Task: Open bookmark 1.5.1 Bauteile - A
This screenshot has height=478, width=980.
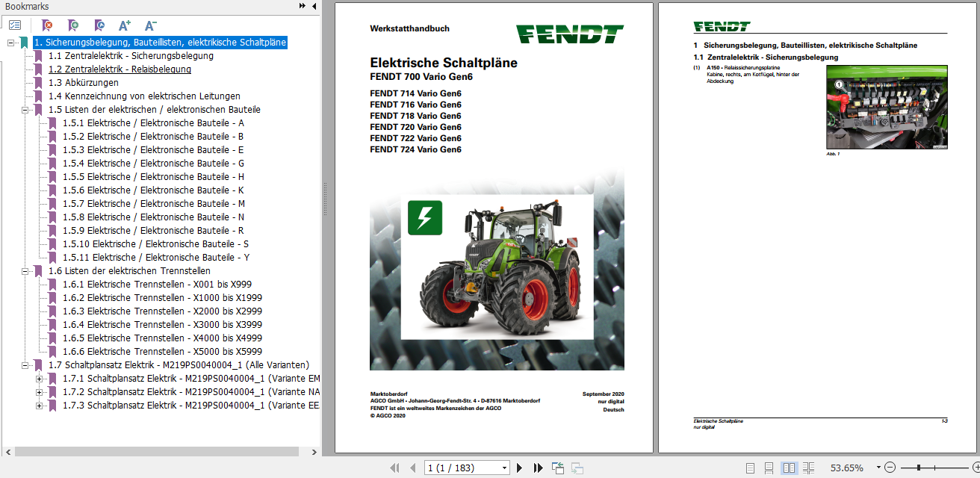Action: click(x=153, y=123)
